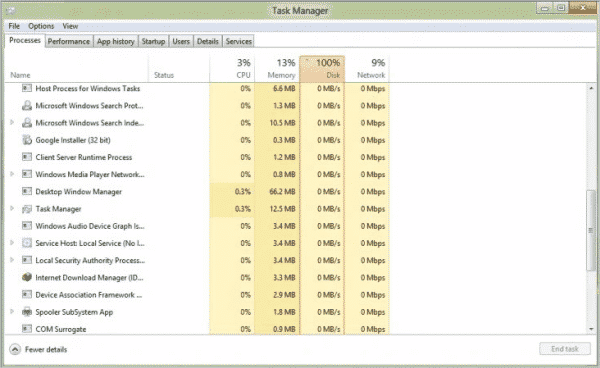Sort by the Network column header
This screenshot has height=368, width=600.
(x=367, y=69)
